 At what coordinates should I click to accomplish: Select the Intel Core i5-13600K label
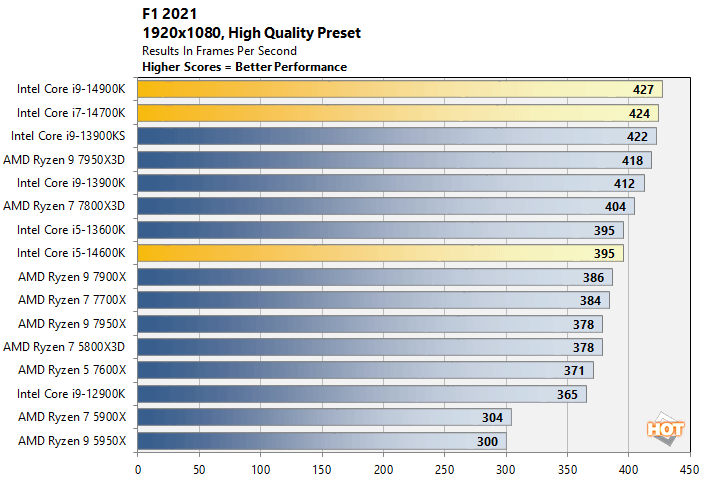pos(71,230)
